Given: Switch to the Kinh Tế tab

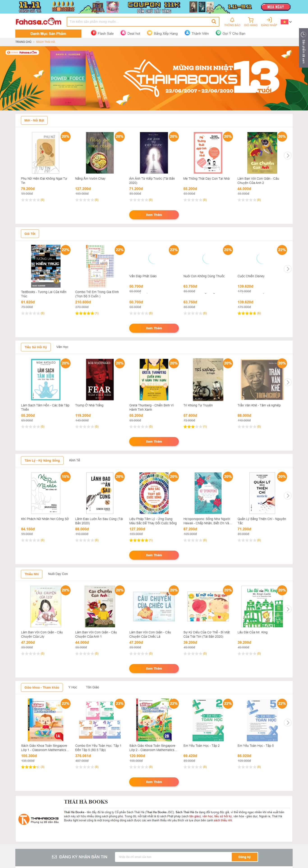Looking at the screenshot, I should coord(74,460).
